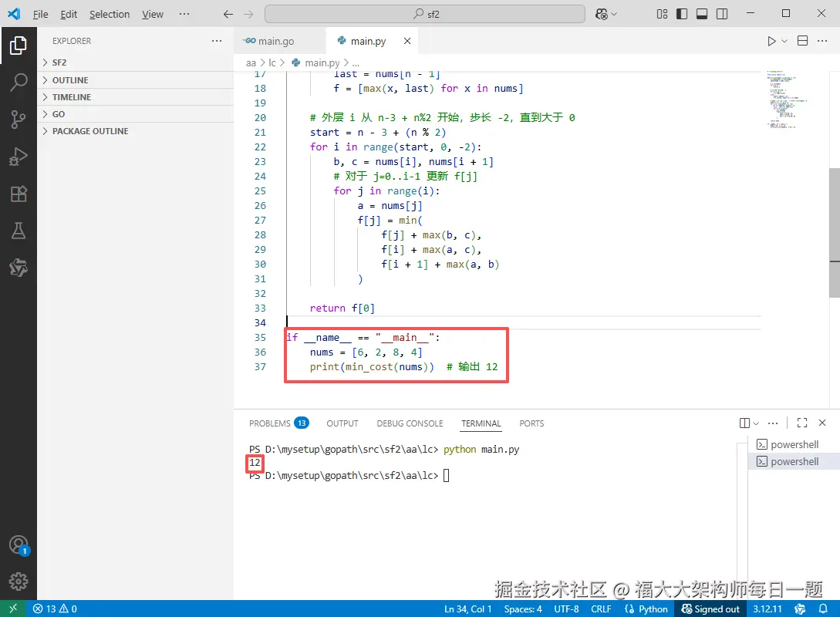The image size is (840, 617).
Task: Click the sf2 command center search box
Action: [425, 14]
